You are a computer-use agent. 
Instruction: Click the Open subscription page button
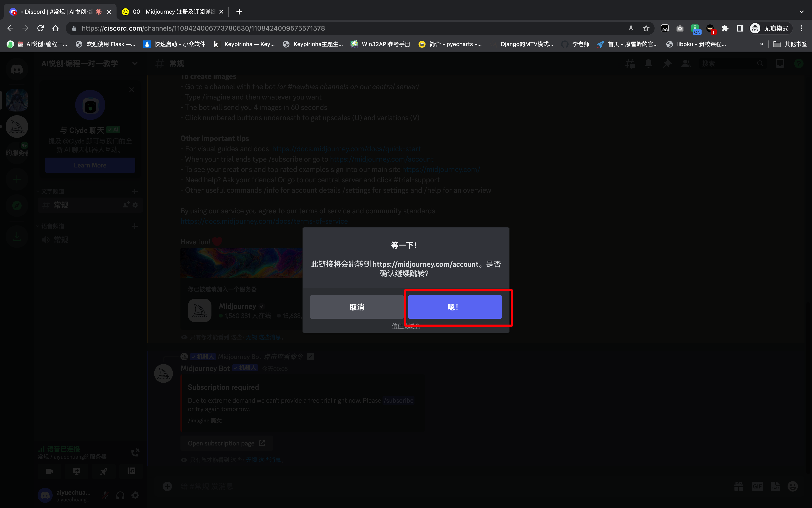coord(226,443)
